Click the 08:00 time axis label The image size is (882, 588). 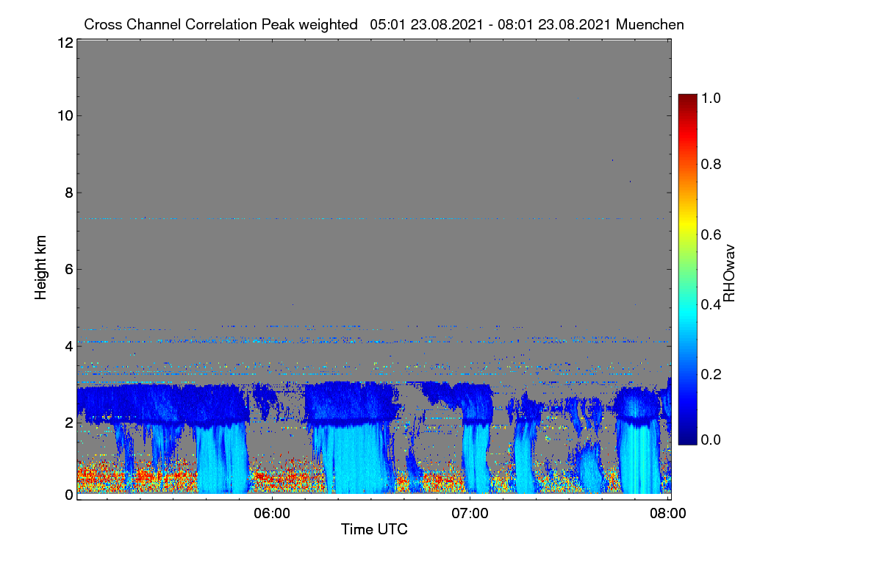667,514
